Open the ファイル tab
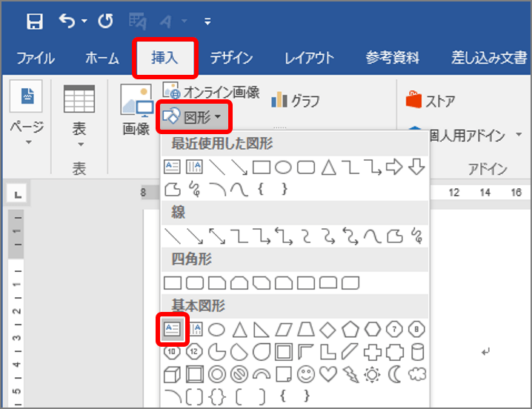 [x=36, y=58]
